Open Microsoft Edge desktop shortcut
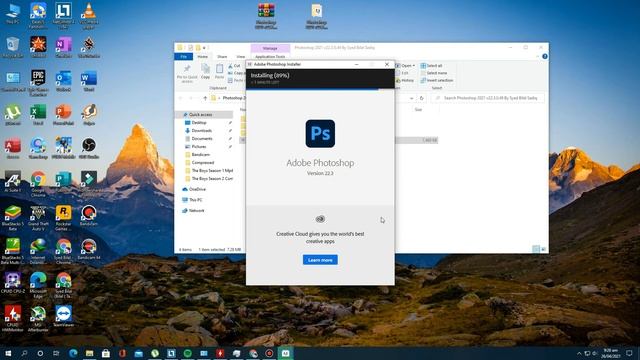This screenshot has width=640, height=360. coord(38,286)
